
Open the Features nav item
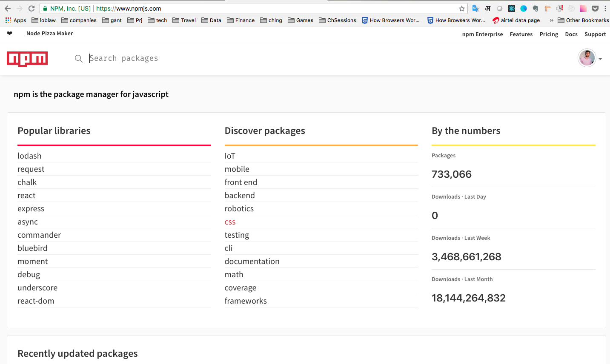pyautogui.click(x=521, y=34)
